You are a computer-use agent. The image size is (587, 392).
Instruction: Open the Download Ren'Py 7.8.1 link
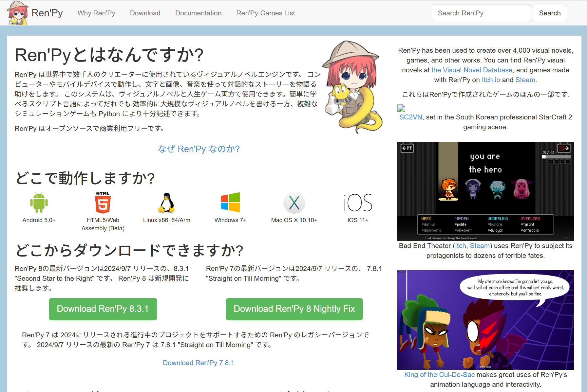199,363
